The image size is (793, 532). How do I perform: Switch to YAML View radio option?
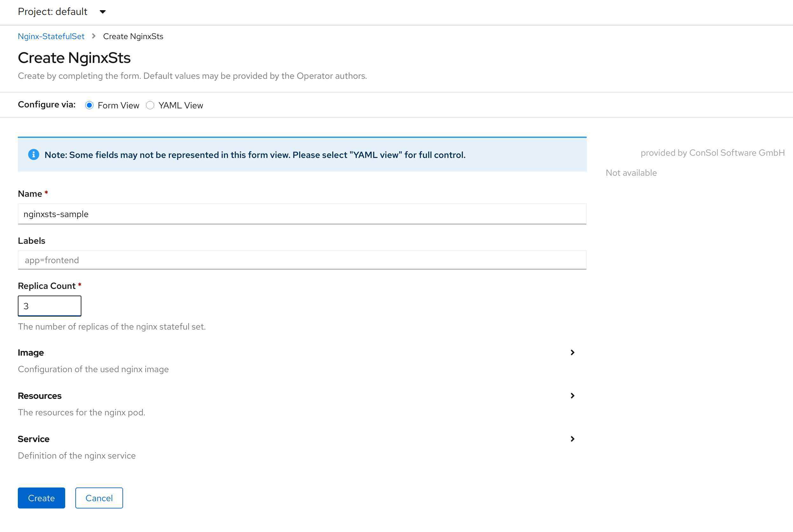click(x=150, y=105)
